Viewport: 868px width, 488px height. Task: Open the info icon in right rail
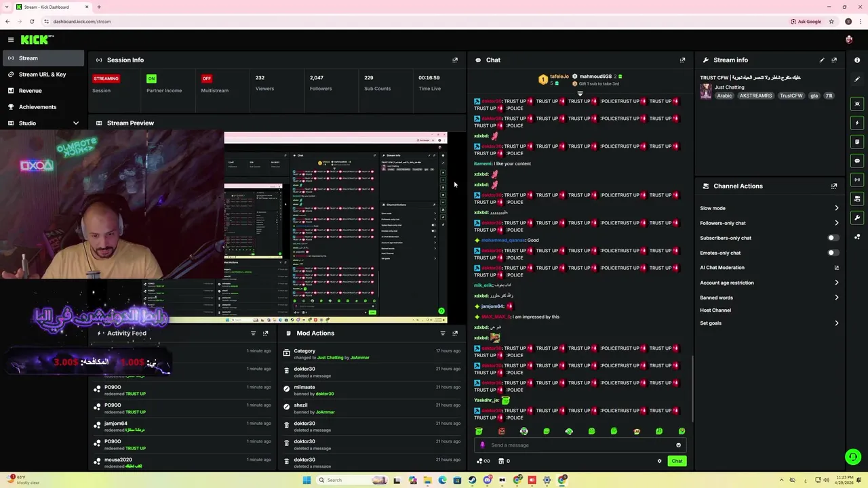[857, 60]
